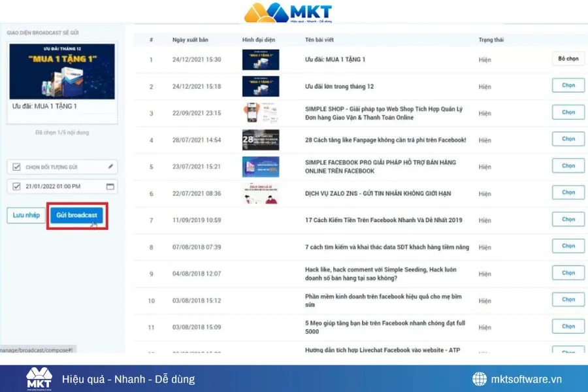Select Chọn for DỊCH VỤ ZALO ZNS
This screenshot has width=588, height=392.
coord(568,192)
